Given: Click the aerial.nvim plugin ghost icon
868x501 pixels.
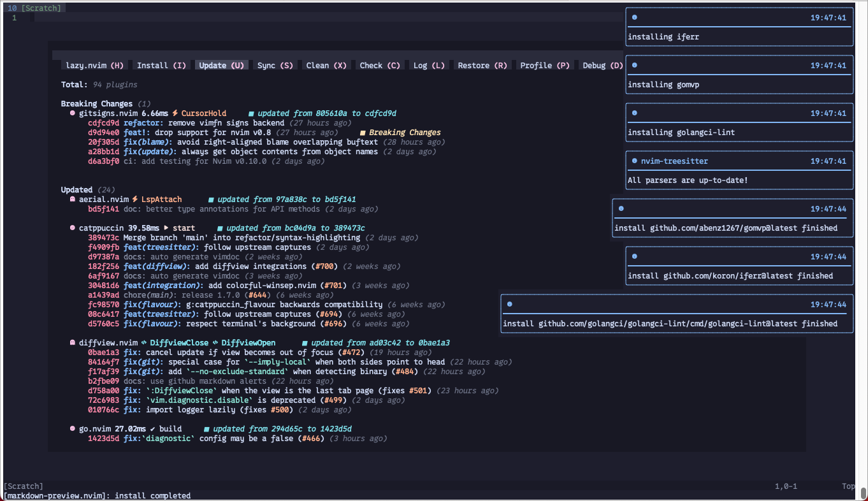Looking at the screenshot, I should [73, 200].
